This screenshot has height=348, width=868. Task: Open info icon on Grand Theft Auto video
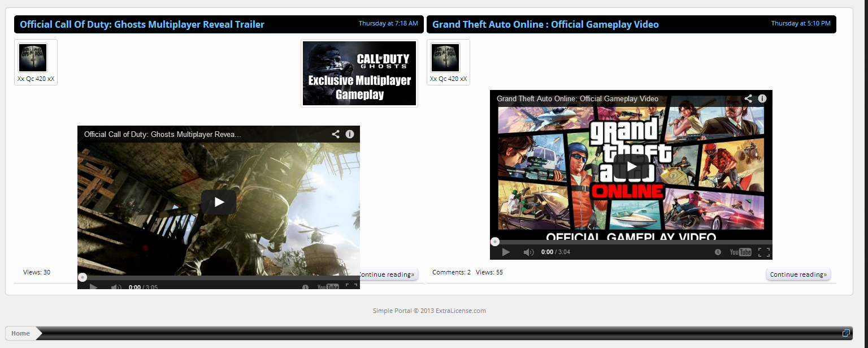(762, 98)
